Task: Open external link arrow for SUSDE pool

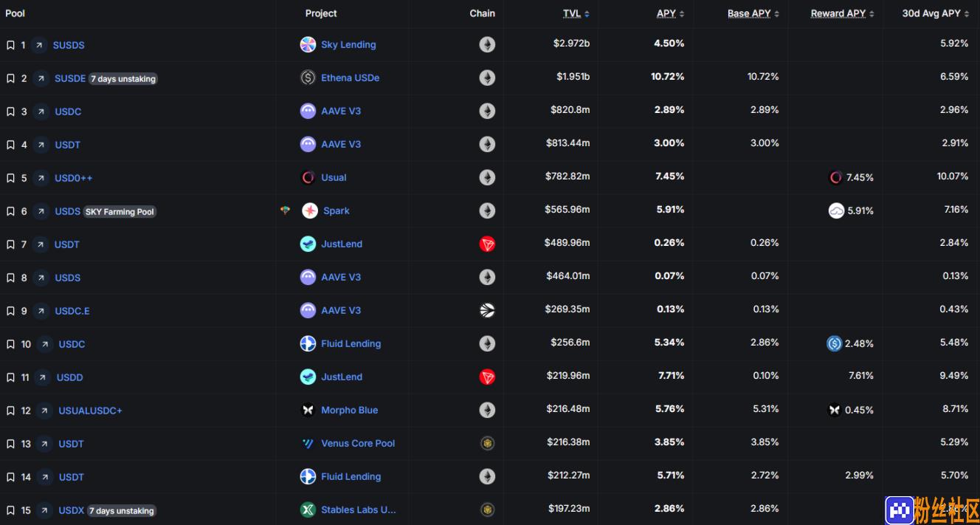Action: (41, 78)
